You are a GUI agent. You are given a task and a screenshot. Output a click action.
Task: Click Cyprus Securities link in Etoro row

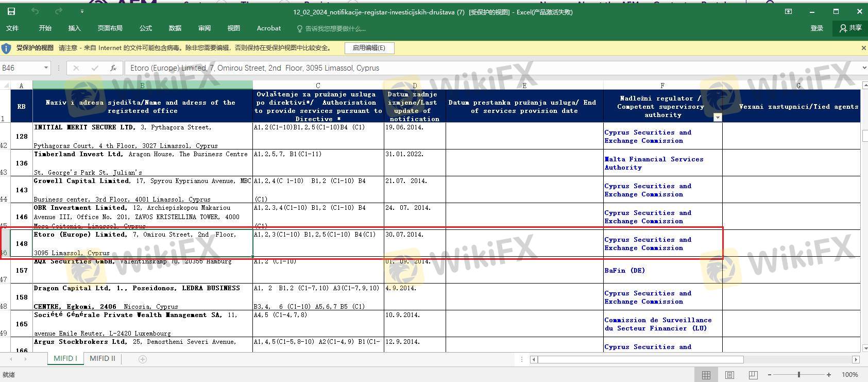pyautogui.click(x=648, y=244)
